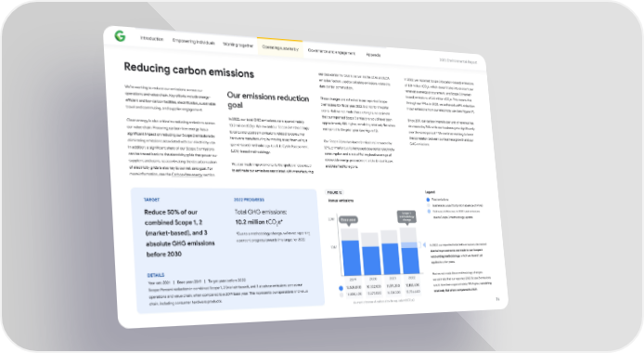The height and width of the screenshot is (353, 644).
Task: Click the Base year callout bubble
Action: [348, 220]
